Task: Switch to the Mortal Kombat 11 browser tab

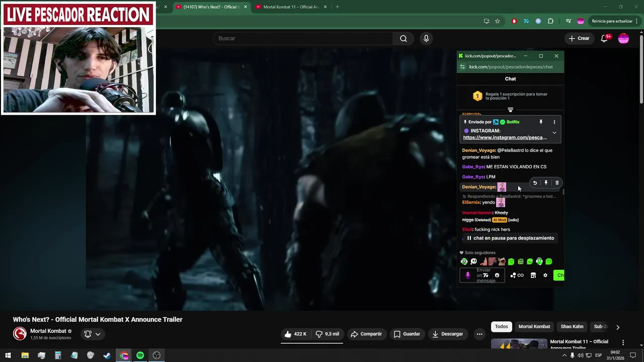Action: pyautogui.click(x=291, y=7)
